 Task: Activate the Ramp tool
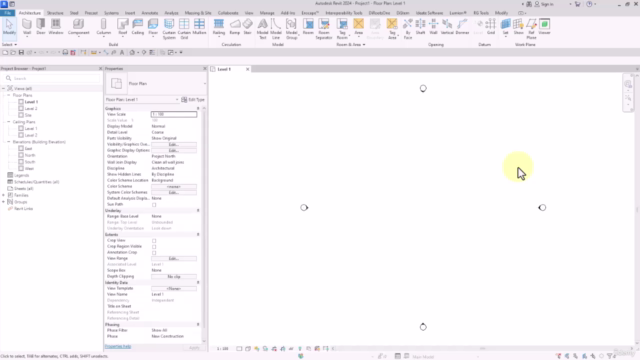235,27
